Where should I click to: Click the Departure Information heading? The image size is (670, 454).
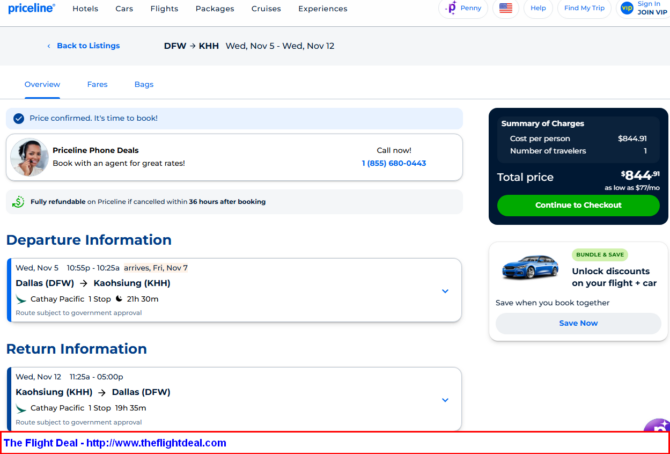[89, 240]
